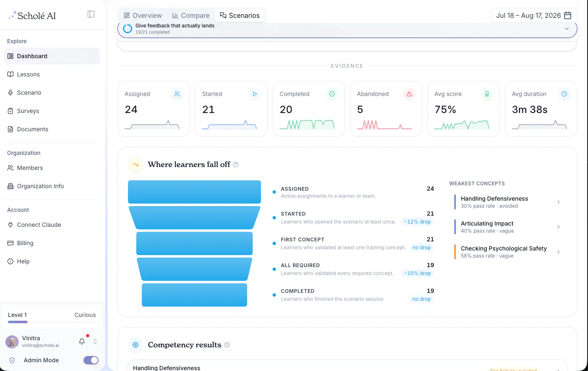Click the Surveys clipboard icon
The image size is (588, 371).
coord(10,111)
